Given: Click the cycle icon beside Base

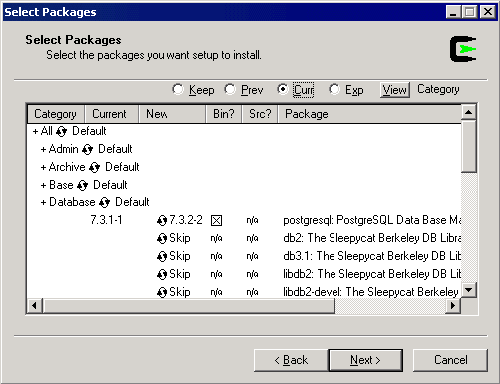Looking at the screenshot, I should [x=82, y=185].
